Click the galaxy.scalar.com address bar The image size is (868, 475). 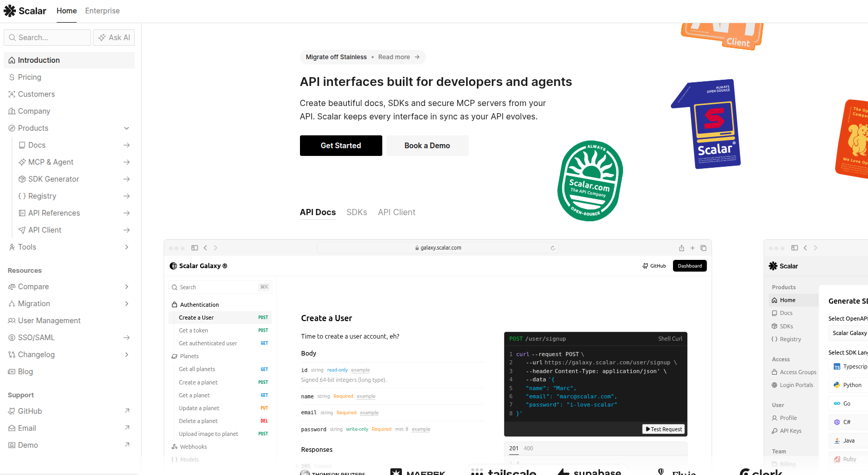[438, 248]
